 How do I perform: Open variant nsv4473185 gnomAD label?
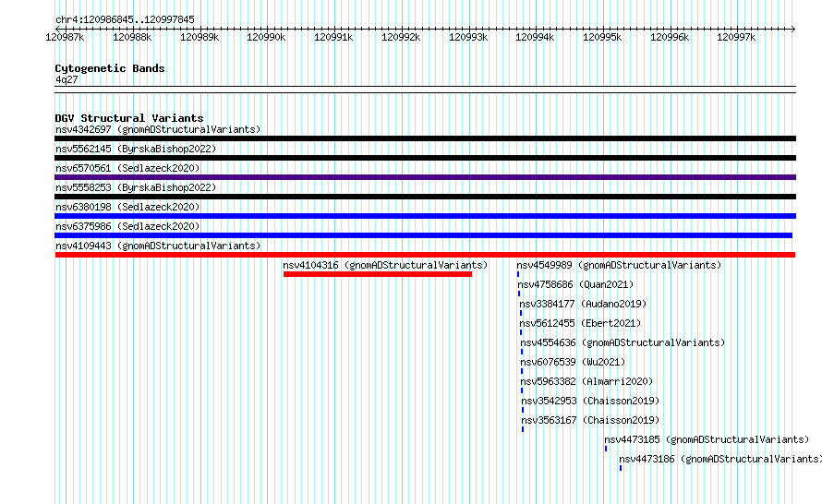point(707,439)
